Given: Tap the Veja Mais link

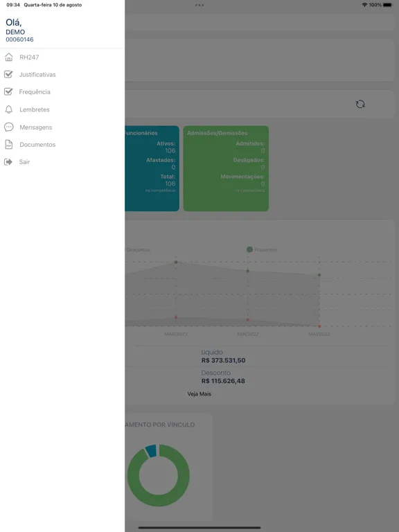Looking at the screenshot, I should [199, 394].
